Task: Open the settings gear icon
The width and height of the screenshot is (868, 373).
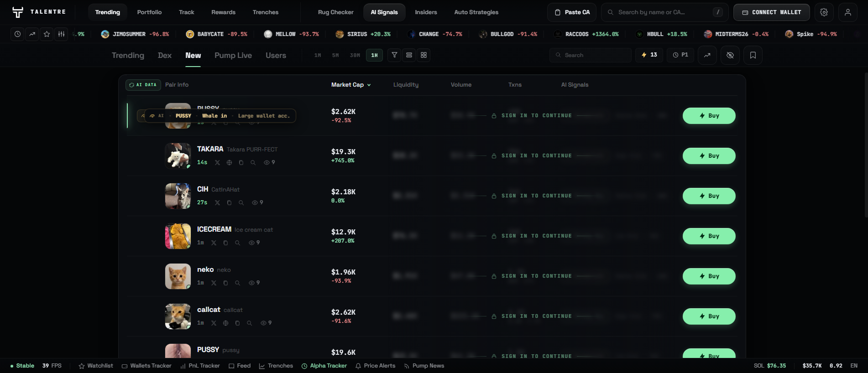Action: coord(824,12)
